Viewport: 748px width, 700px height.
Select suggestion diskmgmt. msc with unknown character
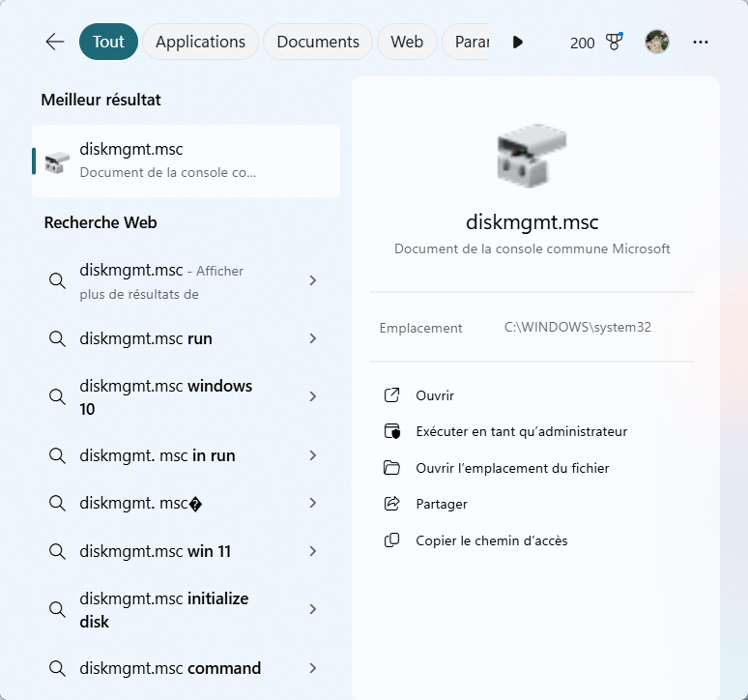point(187,503)
